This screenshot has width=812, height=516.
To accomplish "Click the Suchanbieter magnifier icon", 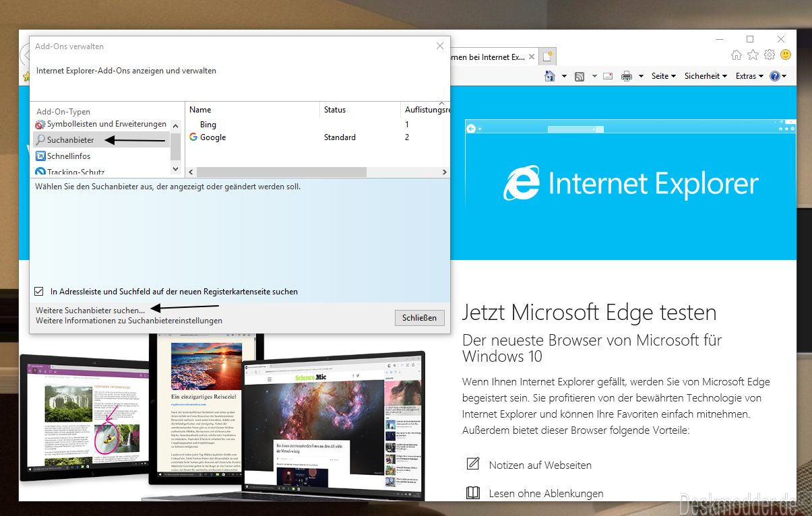I will click(40, 140).
